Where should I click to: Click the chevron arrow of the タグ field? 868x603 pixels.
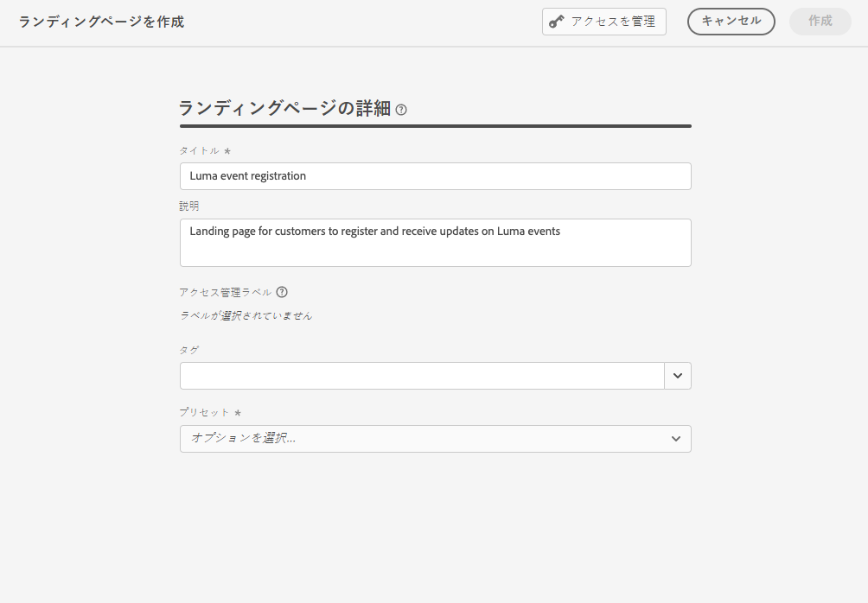[678, 376]
